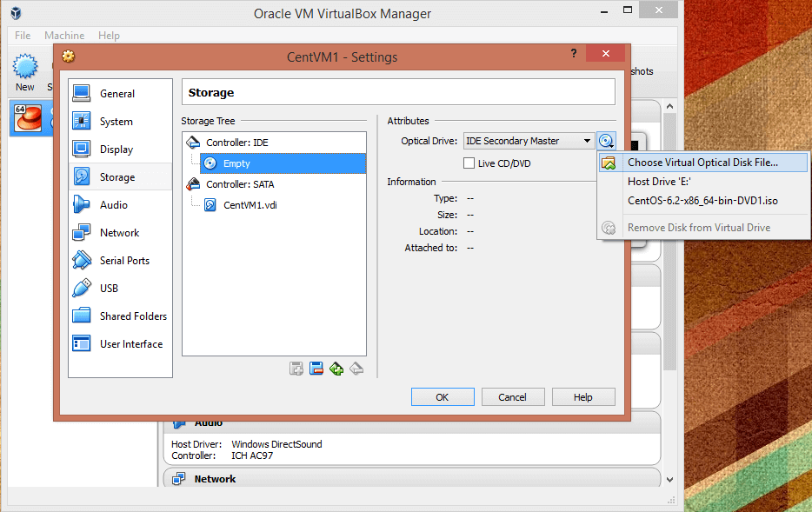Open the Optical Drive IDE Secondary Master dropdown
Viewport: 812px width, 512px height.
529,141
